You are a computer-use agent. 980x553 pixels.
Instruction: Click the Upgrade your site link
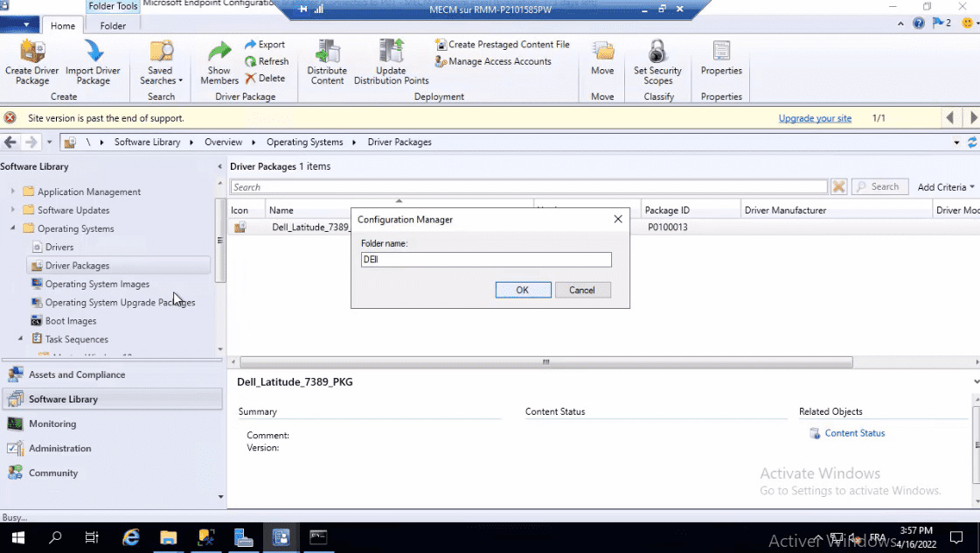815,118
